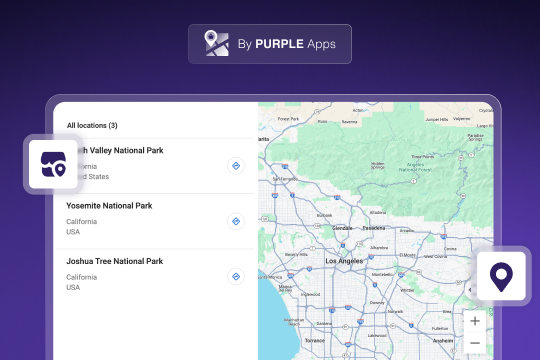Click the Torrance label on the map

click(315, 340)
